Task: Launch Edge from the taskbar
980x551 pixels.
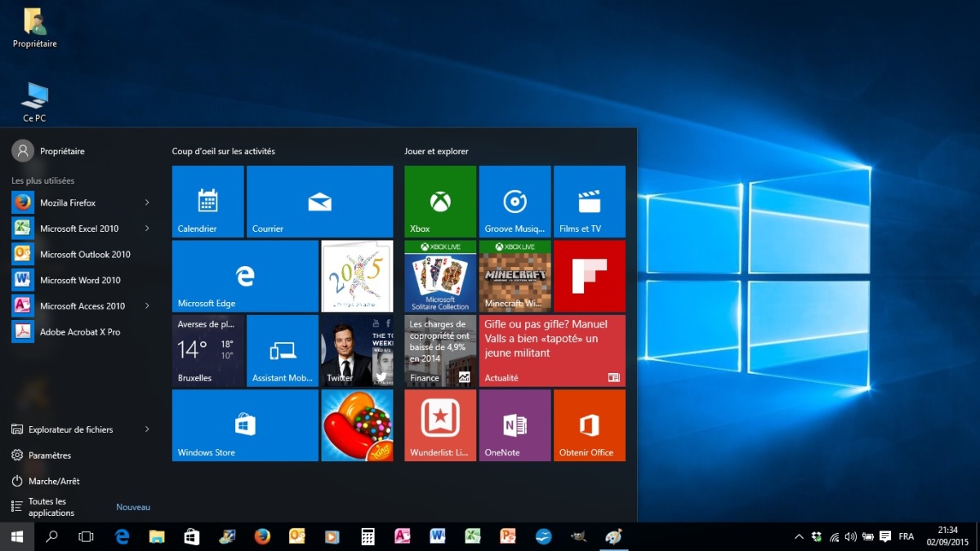Action: tap(122, 536)
